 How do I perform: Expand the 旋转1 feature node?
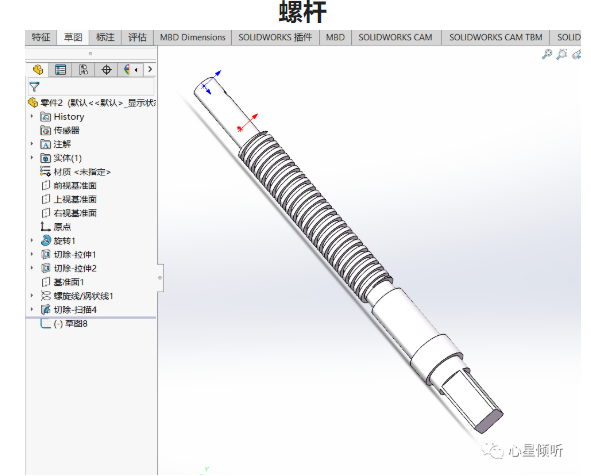32,240
